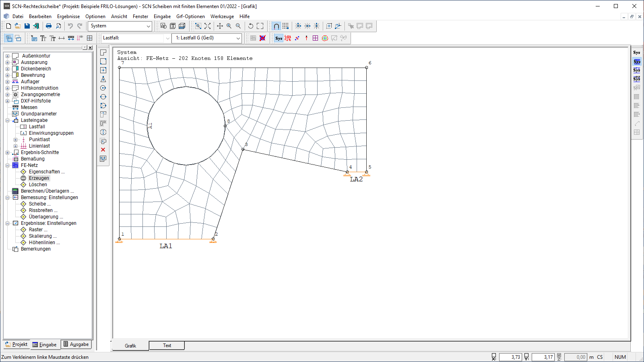Undo the last action
644x362 pixels.
click(x=70, y=26)
